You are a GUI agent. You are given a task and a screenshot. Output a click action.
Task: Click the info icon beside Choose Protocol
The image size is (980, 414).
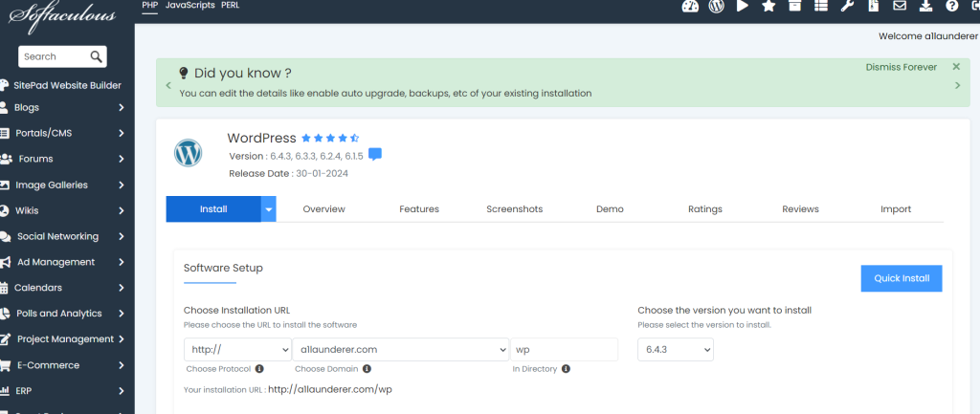[x=259, y=369]
